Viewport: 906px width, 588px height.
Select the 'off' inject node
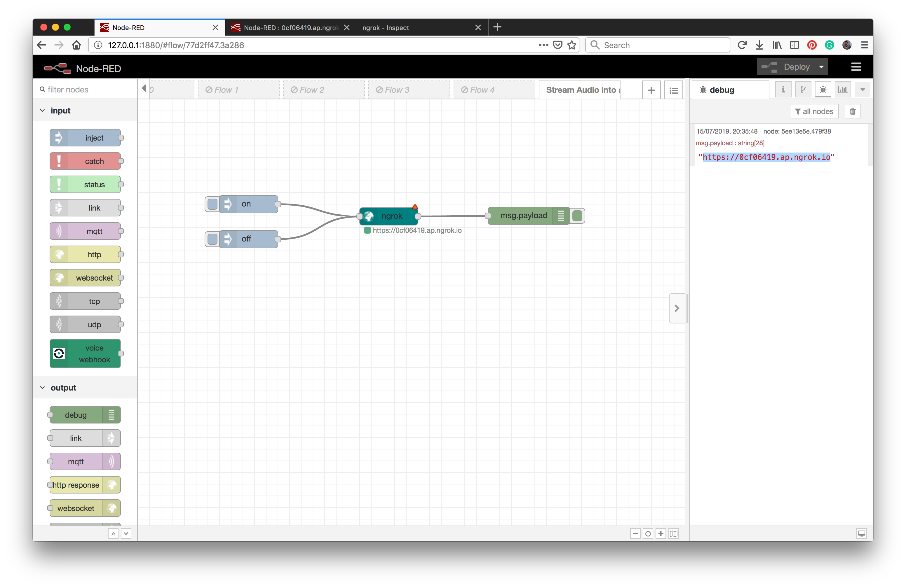(249, 239)
